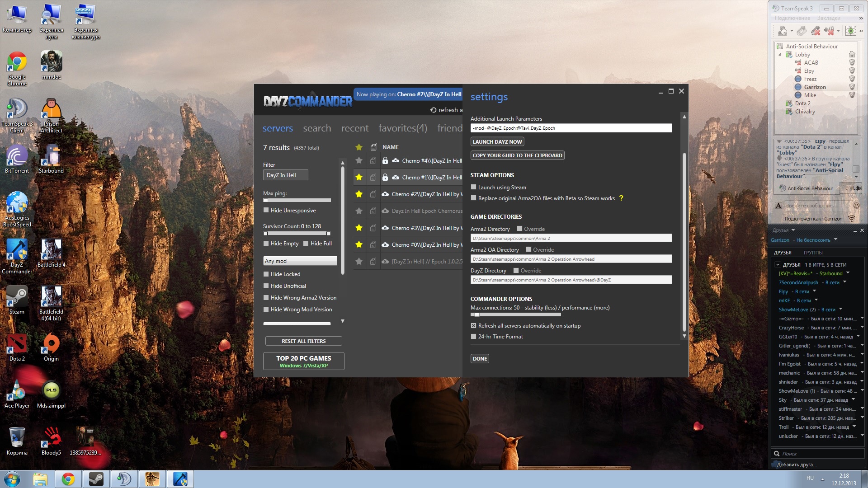Click the notes column header icon
Screen dimensions: 868x488
373,147
